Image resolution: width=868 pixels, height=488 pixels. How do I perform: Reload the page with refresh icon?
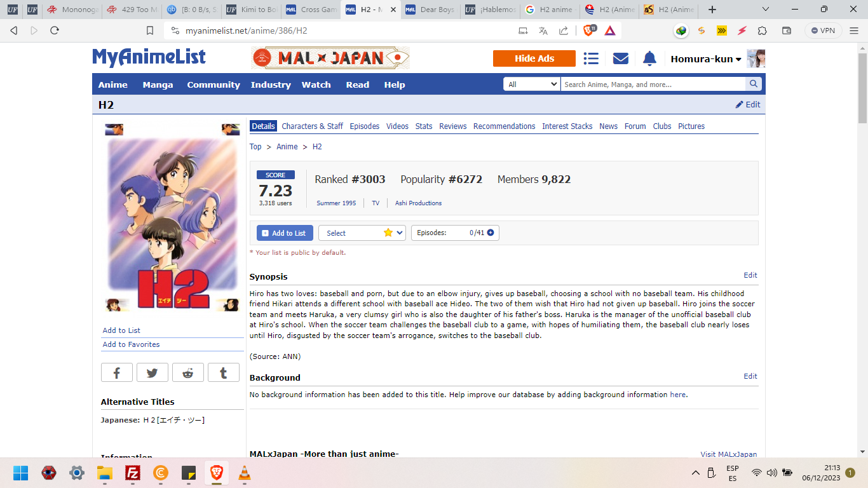(55, 30)
